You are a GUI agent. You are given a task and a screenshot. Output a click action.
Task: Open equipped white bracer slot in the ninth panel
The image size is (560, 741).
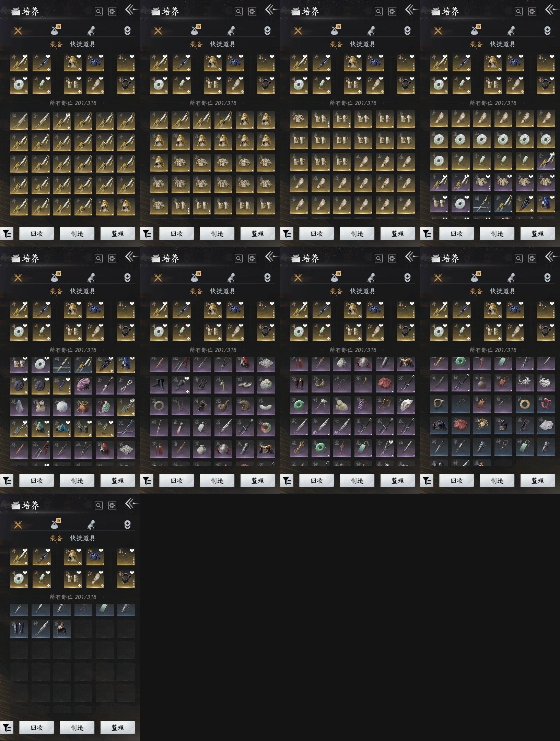pyautogui.click(x=95, y=579)
